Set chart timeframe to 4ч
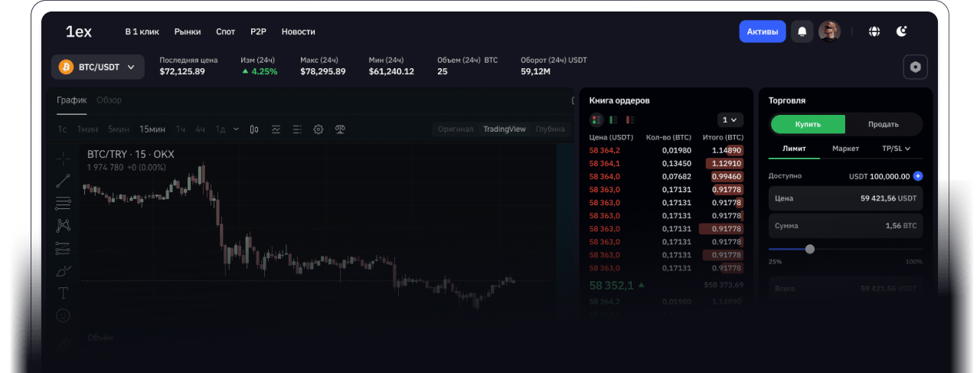 200,129
